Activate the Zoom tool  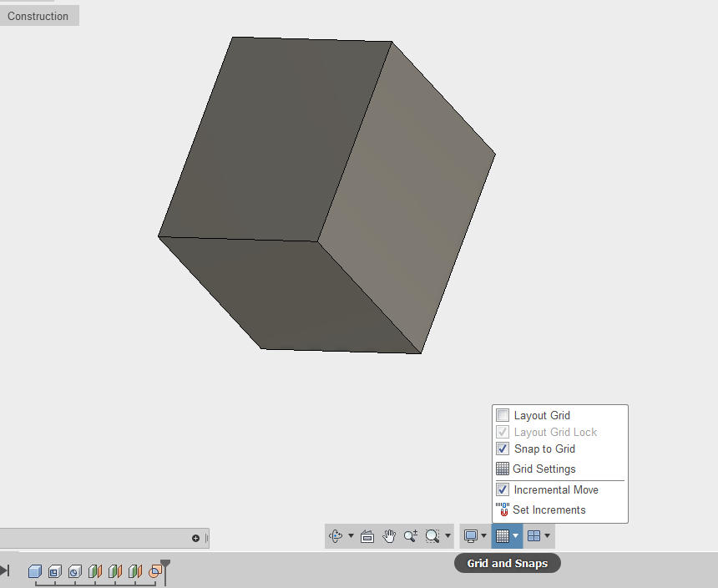point(410,535)
